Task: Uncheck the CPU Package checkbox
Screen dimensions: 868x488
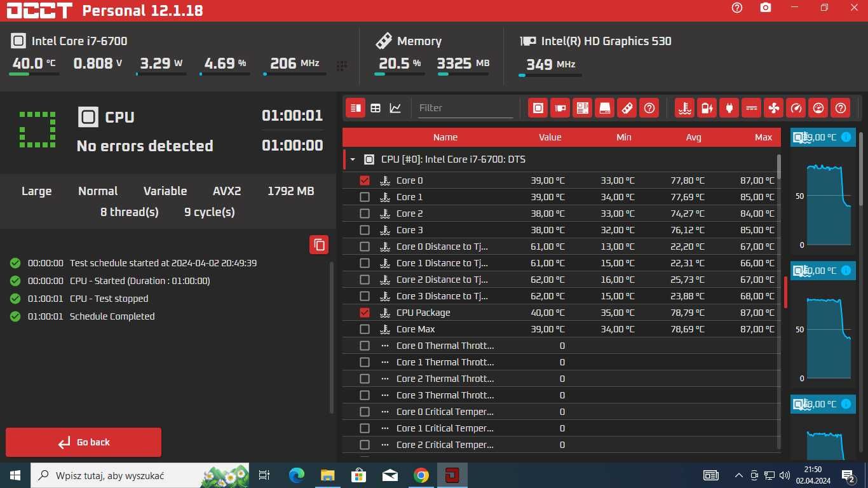Action: tap(364, 313)
